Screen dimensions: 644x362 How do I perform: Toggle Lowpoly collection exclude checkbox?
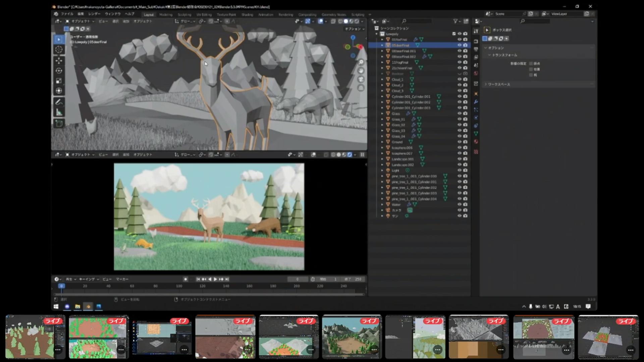pos(454,34)
